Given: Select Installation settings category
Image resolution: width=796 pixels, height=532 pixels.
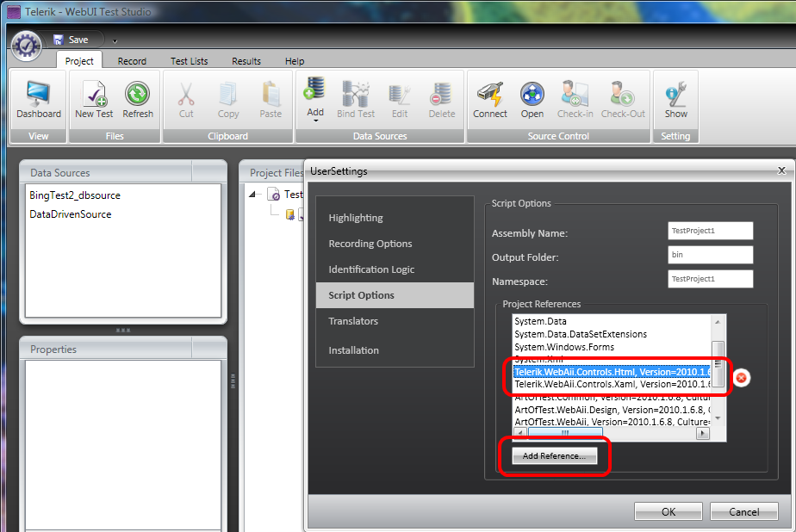Looking at the screenshot, I should [395, 350].
